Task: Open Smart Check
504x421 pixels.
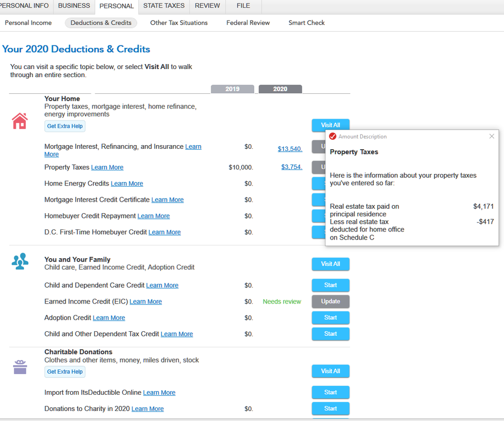Action: click(306, 23)
